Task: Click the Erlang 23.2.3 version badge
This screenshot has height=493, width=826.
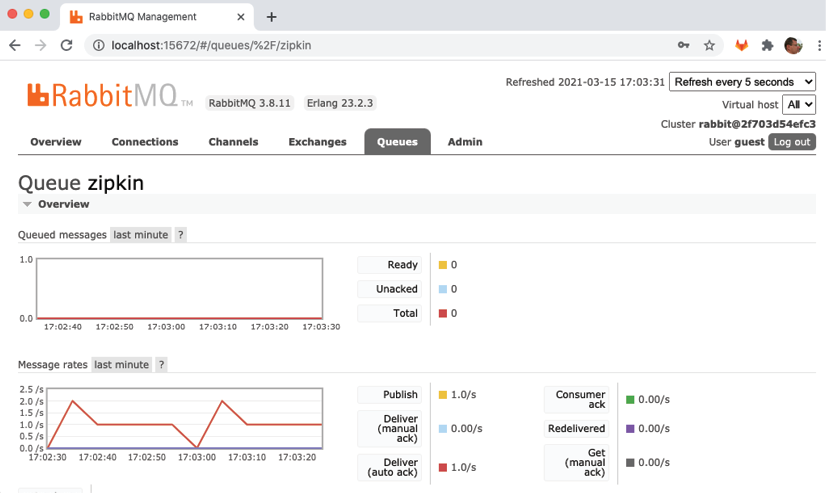Action: click(x=340, y=103)
